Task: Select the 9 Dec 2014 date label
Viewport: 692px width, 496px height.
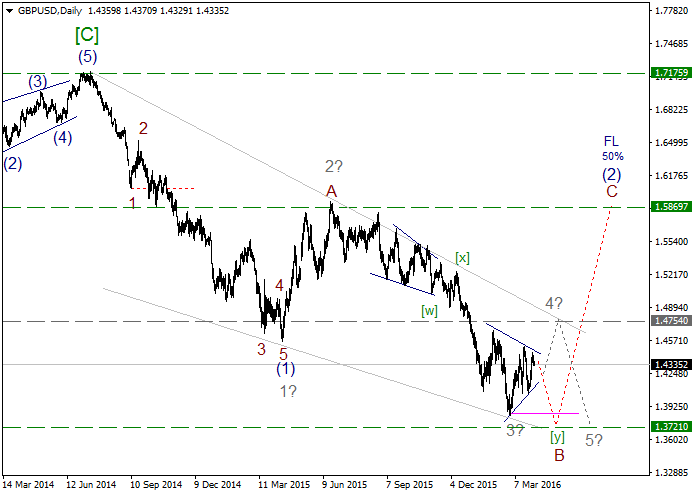Action: [x=218, y=485]
